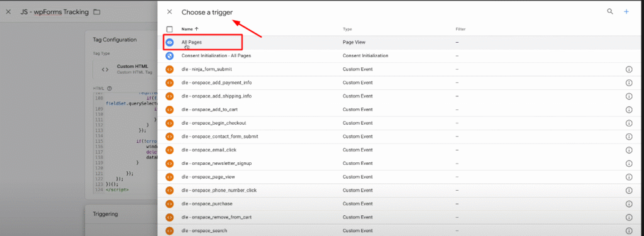The width and height of the screenshot is (644, 236).
Task: Choose dle - onspace_newsletter_signup trigger row
Action: pyautogui.click(x=401, y=163)
